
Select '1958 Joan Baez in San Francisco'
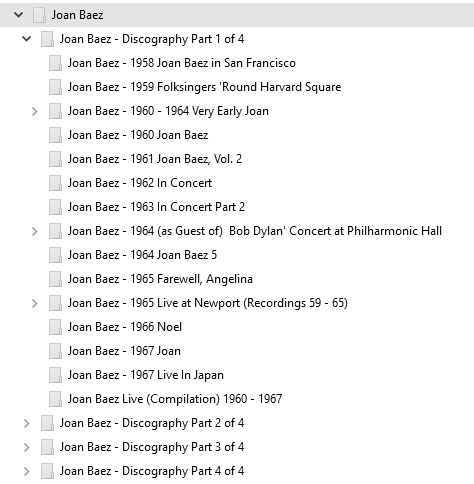[x=182, y=63]
